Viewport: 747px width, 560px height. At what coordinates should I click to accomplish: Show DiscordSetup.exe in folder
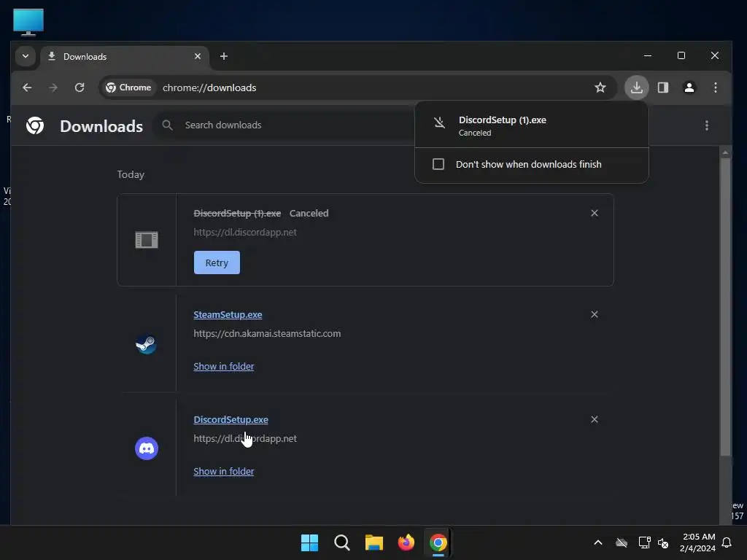223,472
